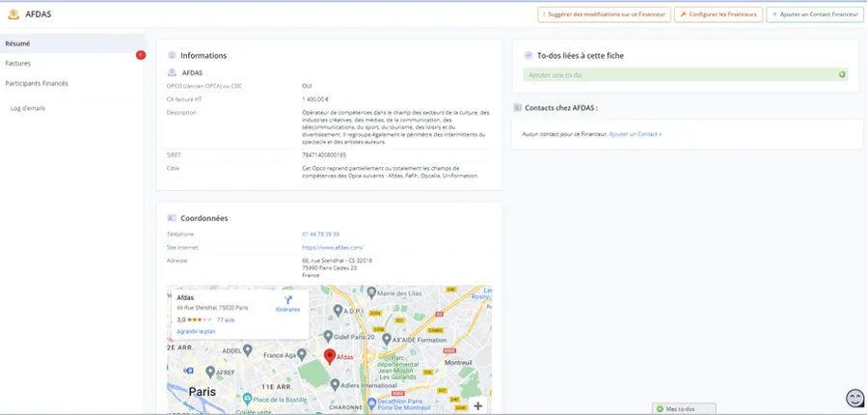
Task: Click the Informations section icon
Action: click(x=172, y=55)
